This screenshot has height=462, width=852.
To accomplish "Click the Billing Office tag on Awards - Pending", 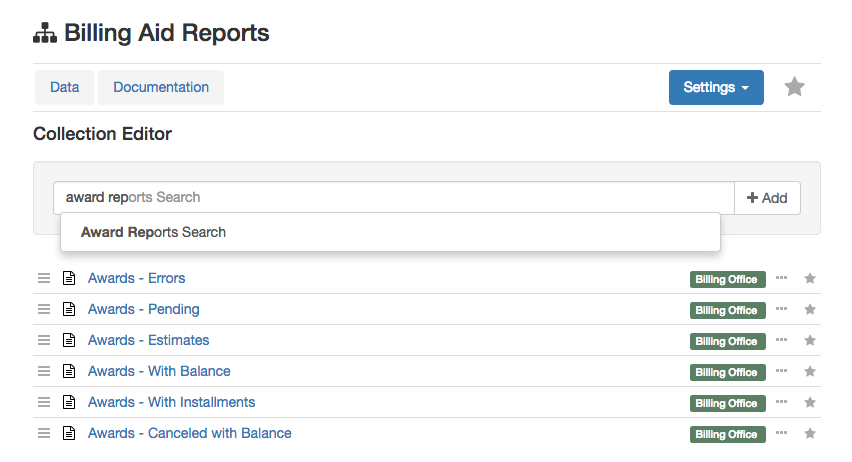I will click(728, 310).
